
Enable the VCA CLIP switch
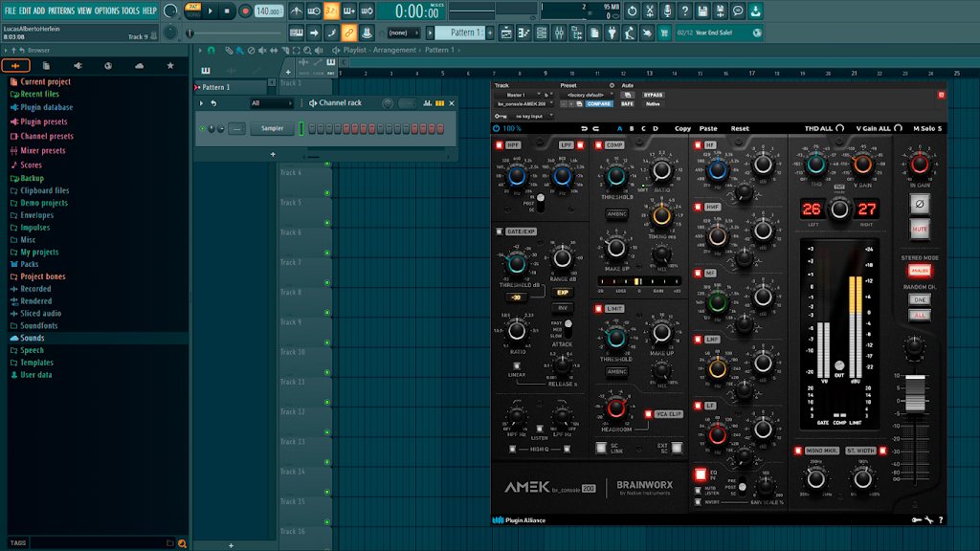pyautogui.click(x=649, y=414)
